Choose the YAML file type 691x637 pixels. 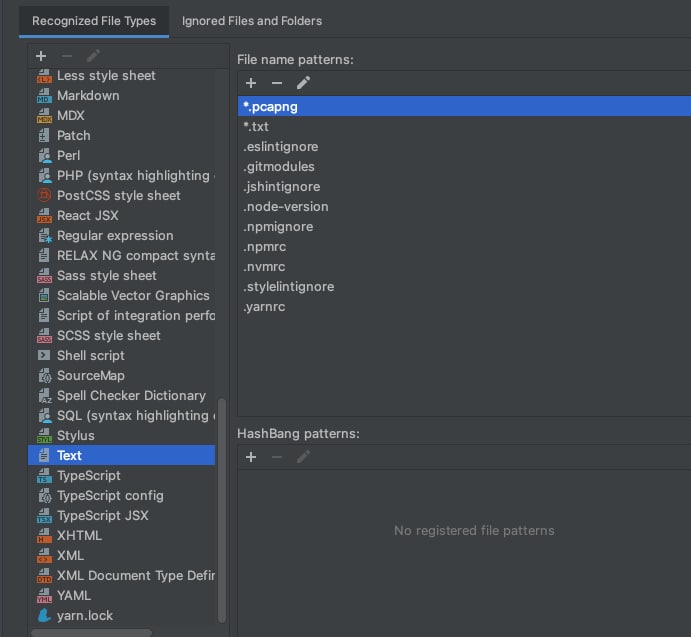click(74, 596)
